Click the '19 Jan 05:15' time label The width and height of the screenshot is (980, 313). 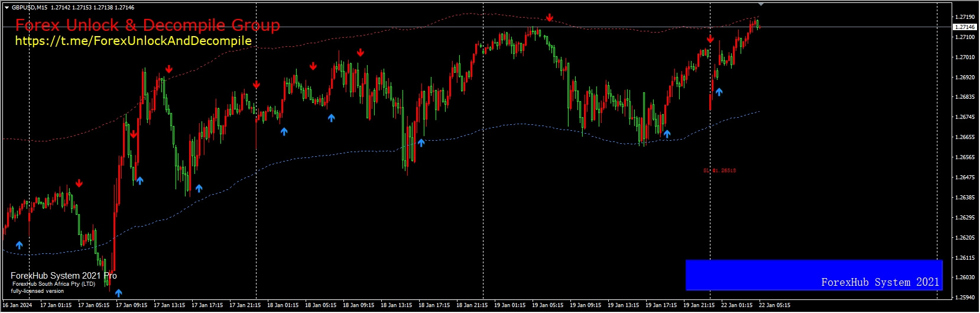547,306
